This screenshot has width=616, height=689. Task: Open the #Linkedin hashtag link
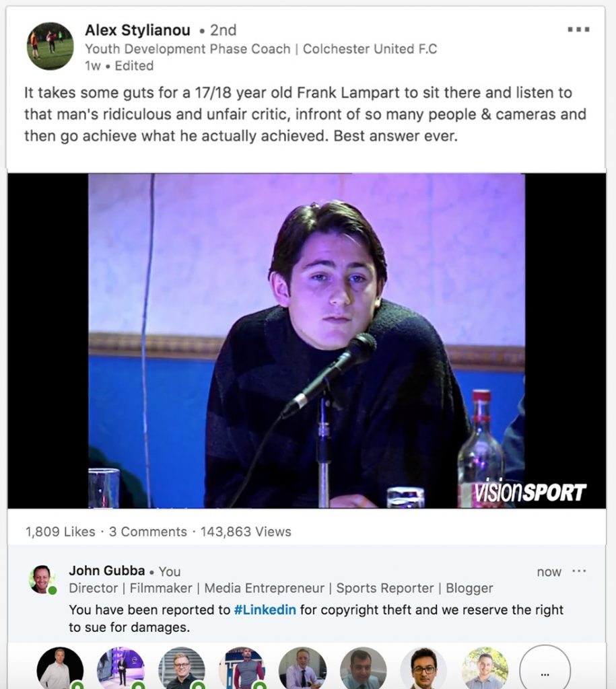coord(265,610)
